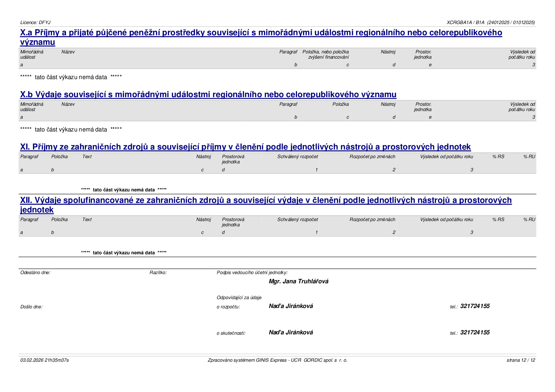Open the XI. Příjmy ze zahraničních zdrojů heading
The image size is (555, 392).
coord(246,147)
